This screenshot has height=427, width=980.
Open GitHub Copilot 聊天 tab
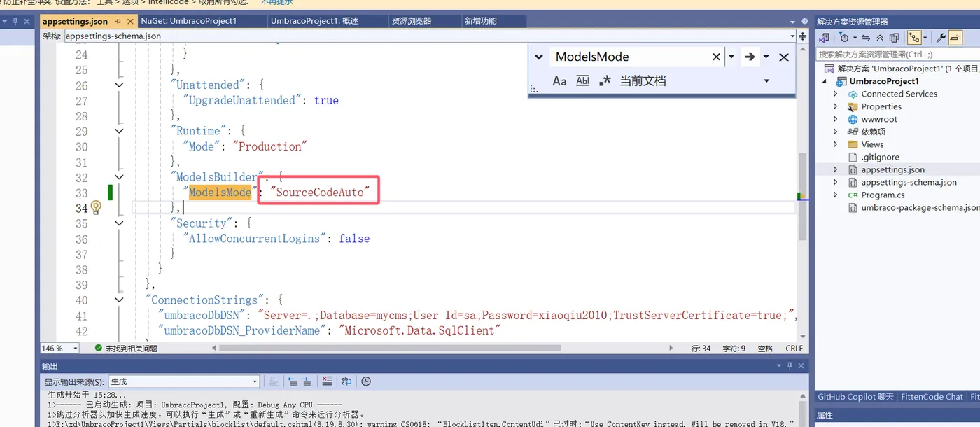(x=855, y=397)
